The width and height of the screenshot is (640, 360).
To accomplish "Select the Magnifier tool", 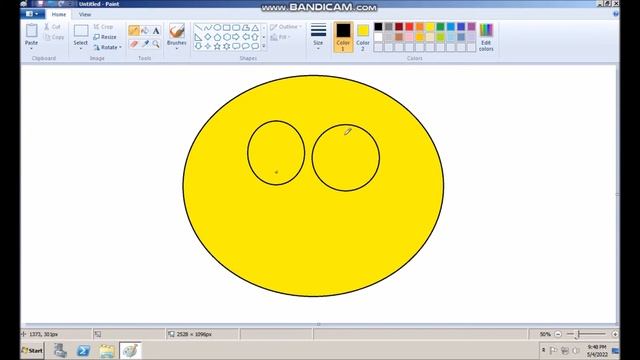I will 156,44.
